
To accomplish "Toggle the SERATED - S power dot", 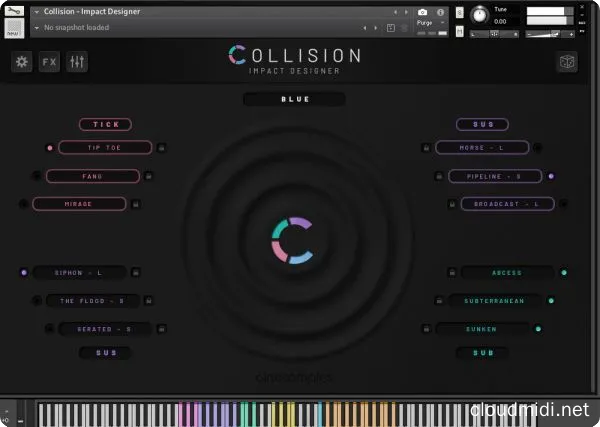I will click(x=49, y=329).
